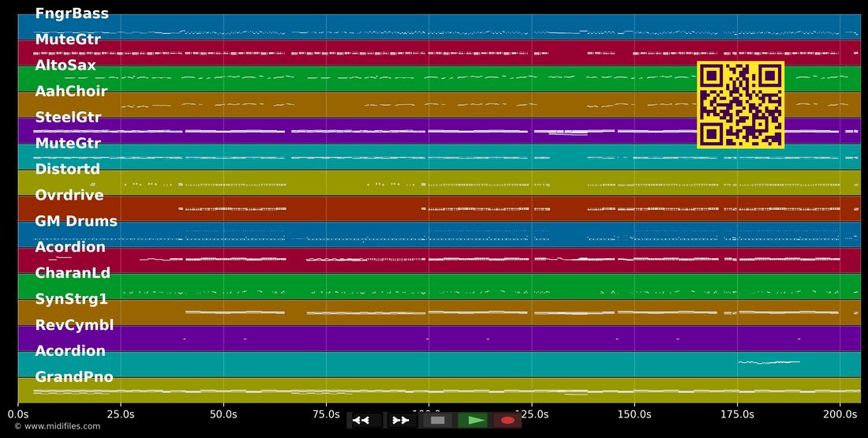The image size is (868, 438).
Task: Select the SteelGtr track label
Action: tap(68, 118)
